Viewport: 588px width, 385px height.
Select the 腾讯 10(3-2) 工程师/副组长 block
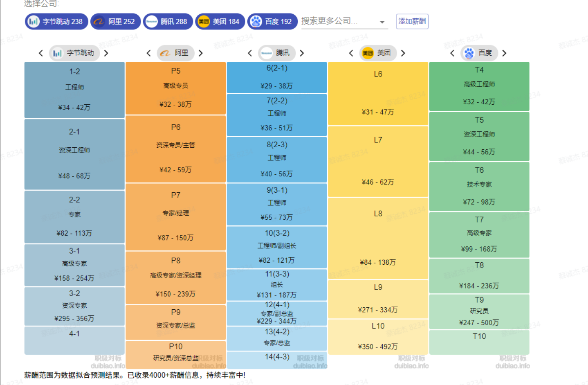pyautogui.click(x=276, y=247)
